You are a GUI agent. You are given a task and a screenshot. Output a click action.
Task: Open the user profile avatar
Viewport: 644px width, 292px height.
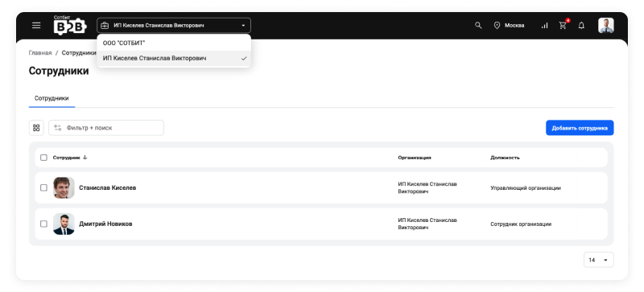(x=606, y=26)
